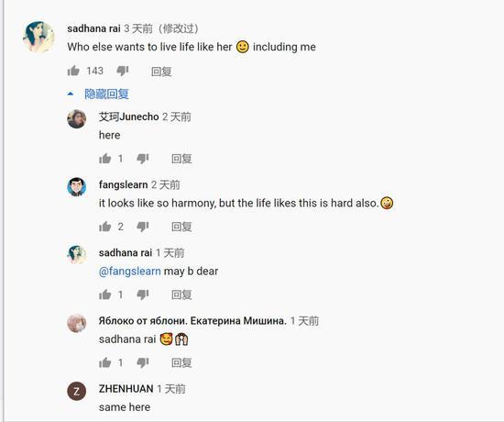Viewport: 504px width, 422px height.
Task: Like the 'may b dear' reply
Action: tap(104, 294)
